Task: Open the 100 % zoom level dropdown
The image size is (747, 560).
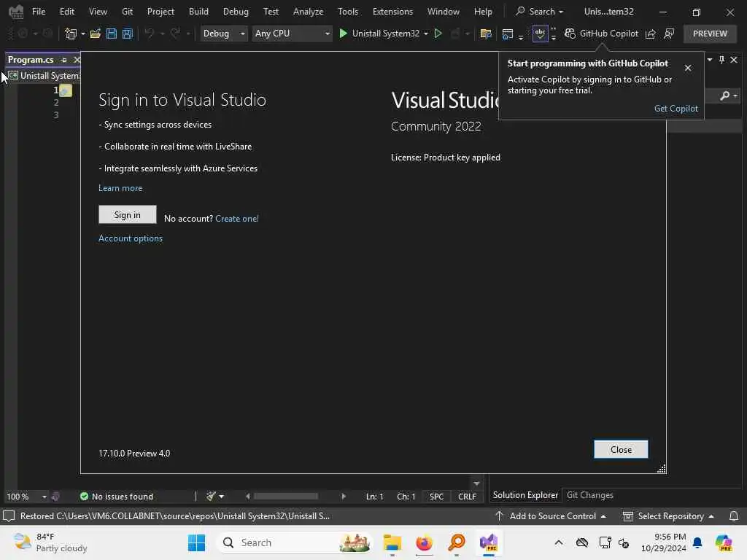Action: 27,496
